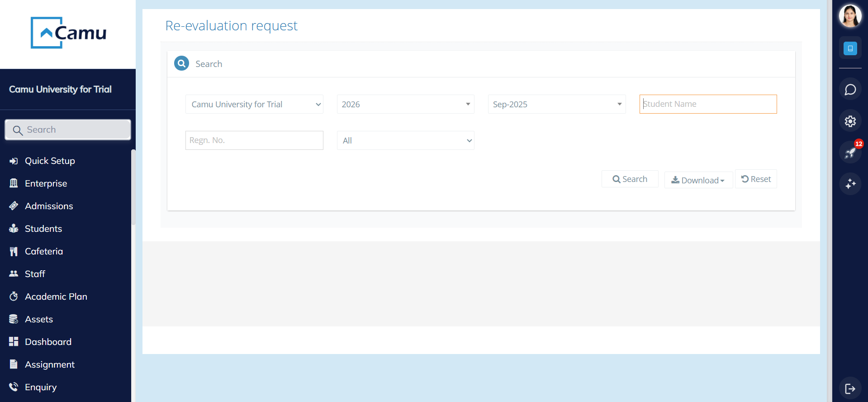Open the 2026 year dropdown
Screen dimensions: 868x402
click(405, 104)
